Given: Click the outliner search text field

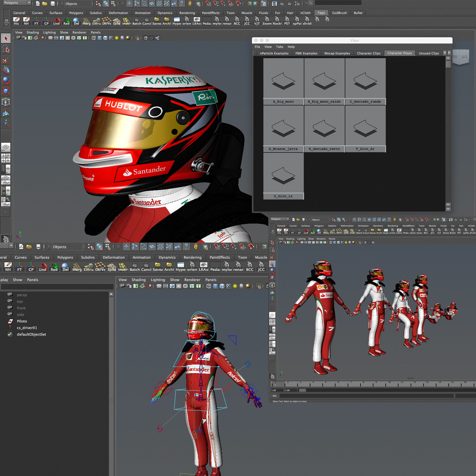Looking at the screenshot, I should (x=57, y=287).
